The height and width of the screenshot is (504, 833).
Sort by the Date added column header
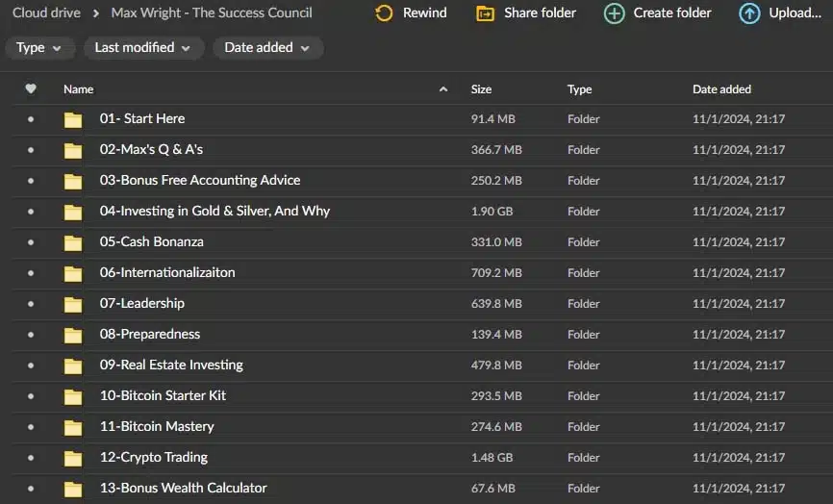tap(722, 89)
